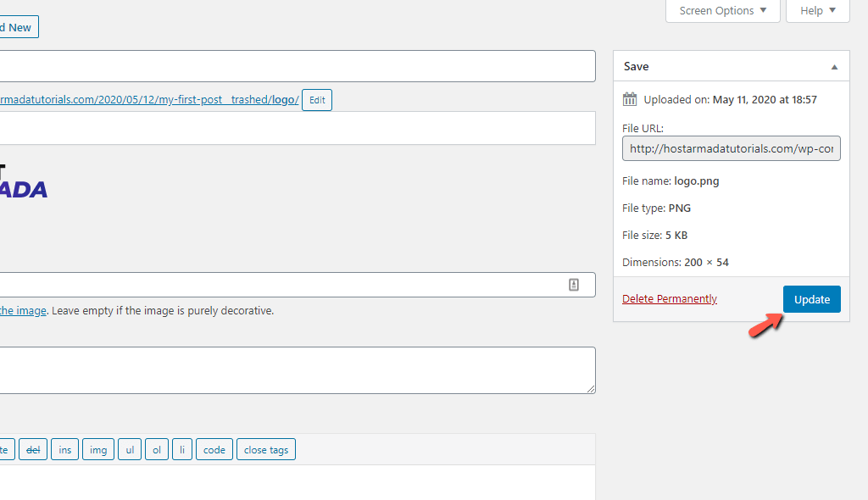Open the attachment permalink ending in logo/
The height and width of the screenshot is (500, 868).
tap(149, 100)
